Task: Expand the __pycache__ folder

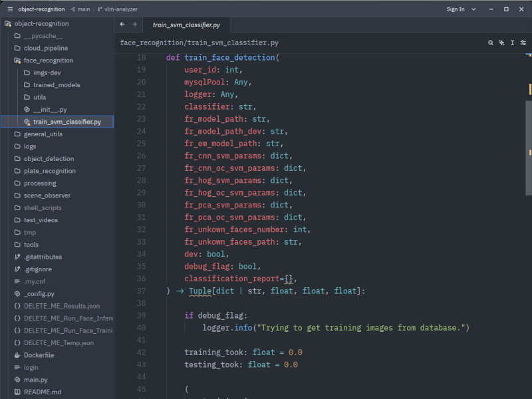Action: (57, 36)
